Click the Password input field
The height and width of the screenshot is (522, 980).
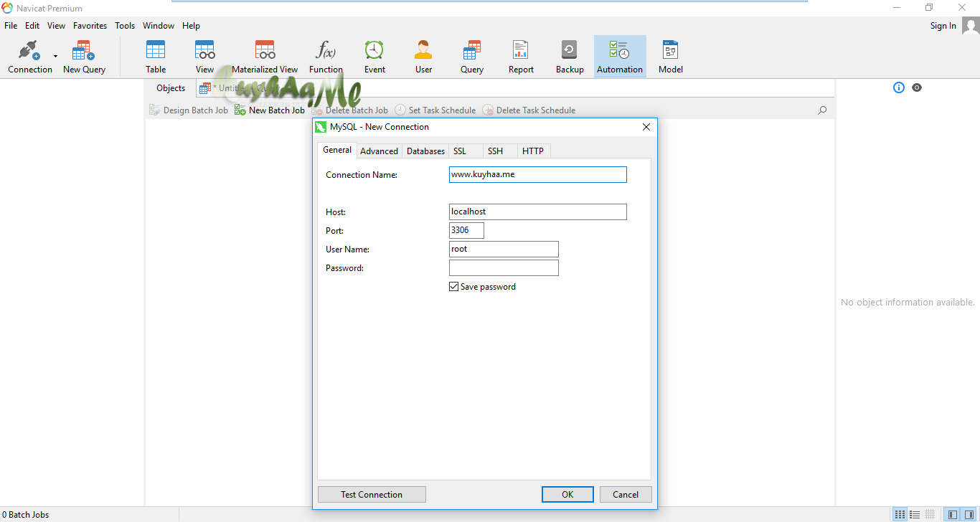click(x=504, y=268)
